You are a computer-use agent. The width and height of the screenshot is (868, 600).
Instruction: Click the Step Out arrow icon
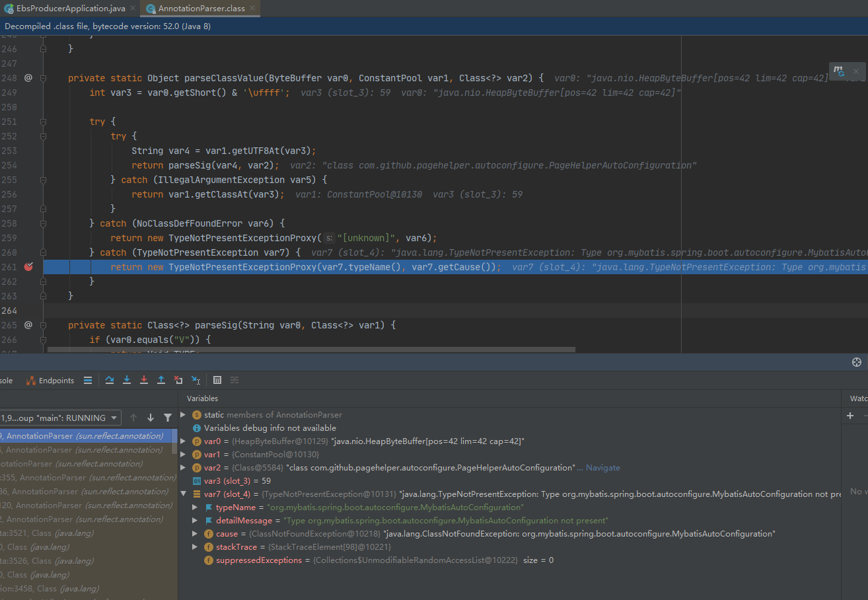(x=161, y=380)
